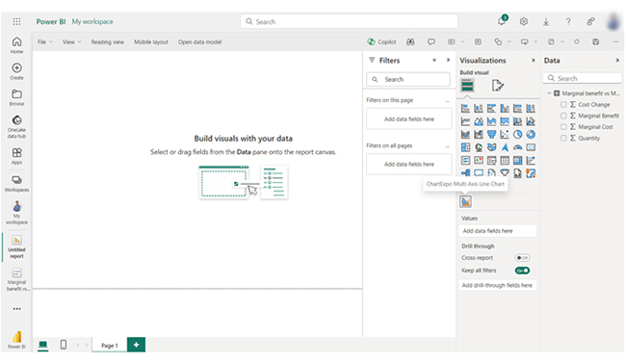
Task: Choose the Table visual
Action: click(505, 161)
